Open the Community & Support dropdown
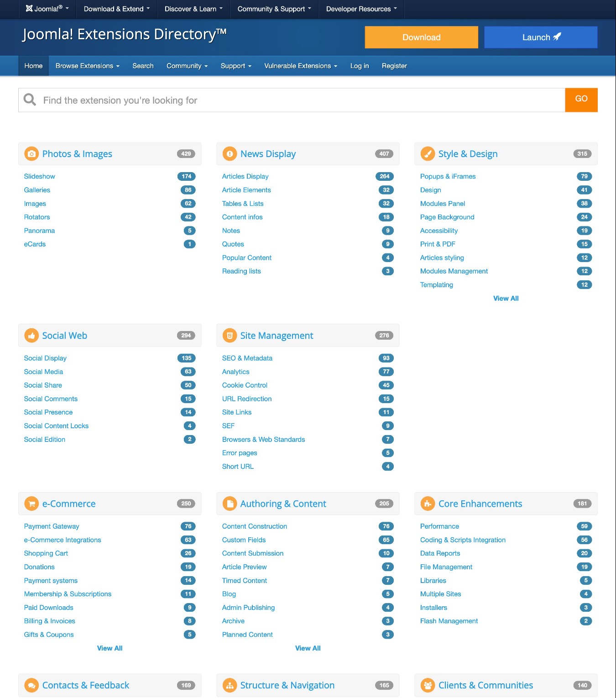616x698 pixels. [x=273, y=9]
